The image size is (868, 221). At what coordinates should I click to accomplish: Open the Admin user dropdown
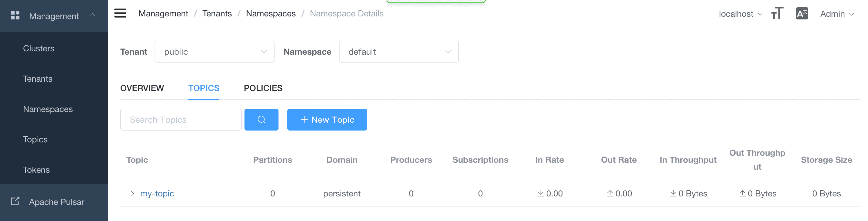point(837,14)
